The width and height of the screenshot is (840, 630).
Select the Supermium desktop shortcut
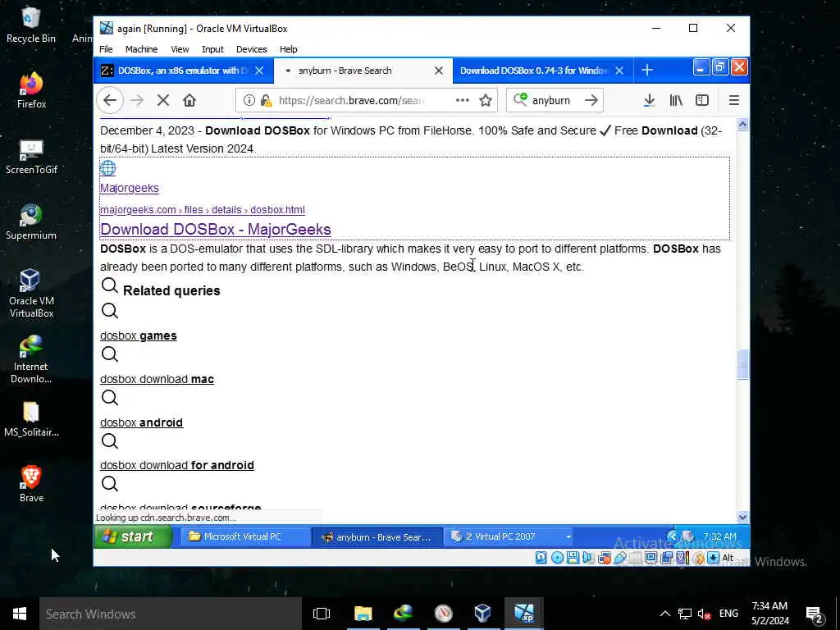31,222
